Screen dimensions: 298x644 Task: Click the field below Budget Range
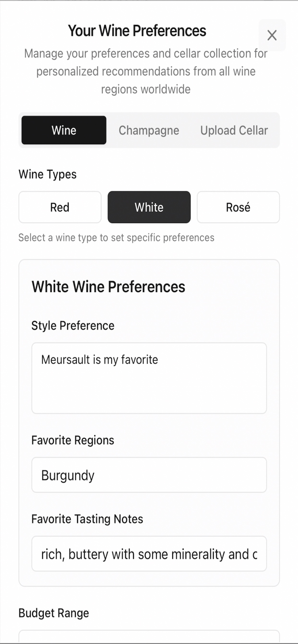[x=149, y=637]
